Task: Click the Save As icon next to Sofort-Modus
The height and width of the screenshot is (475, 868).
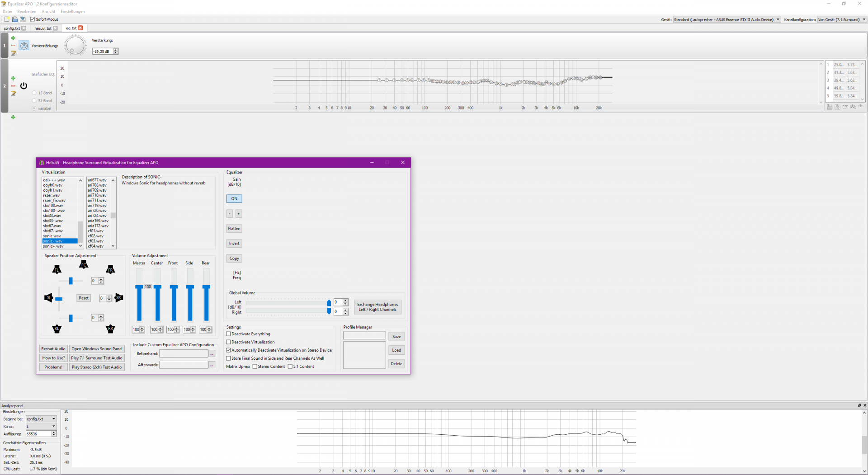Action: (x=23, y=19)
